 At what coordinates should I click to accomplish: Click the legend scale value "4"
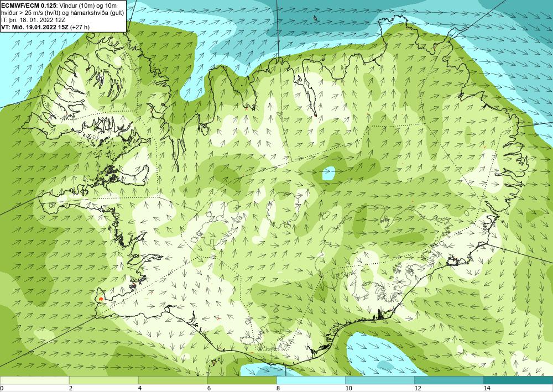(x=140, y=388)
